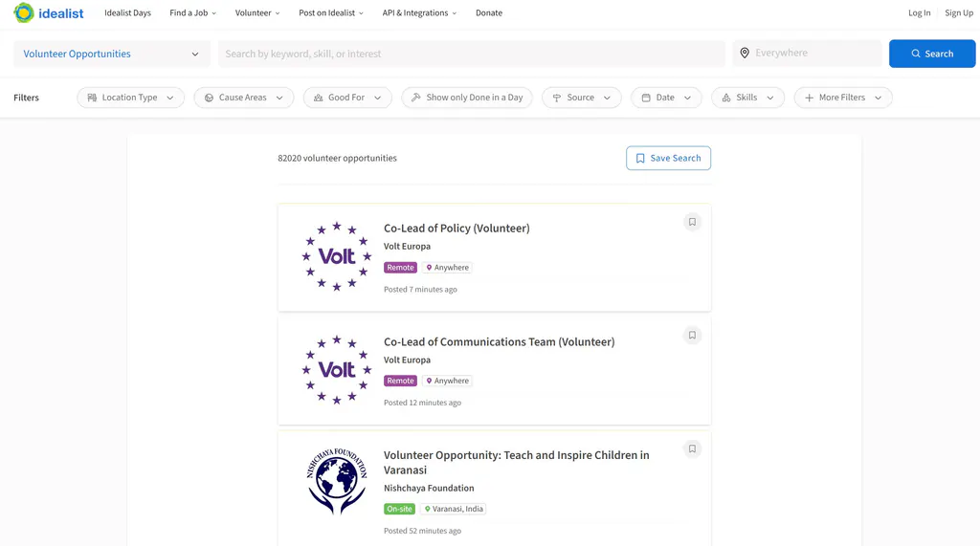Bookmark the Co-Lead of Communications Team listing
The image size is (980, 546).
pos(692,336)
